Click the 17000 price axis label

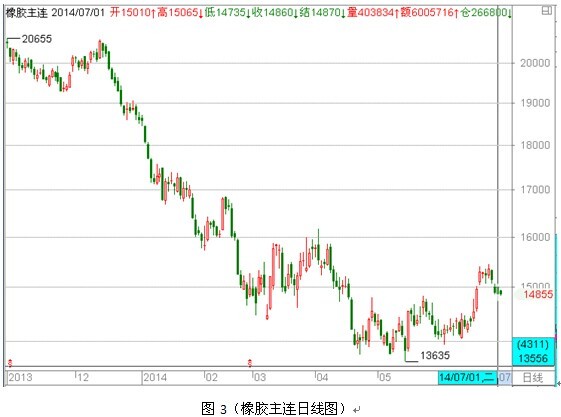(535, 190)
